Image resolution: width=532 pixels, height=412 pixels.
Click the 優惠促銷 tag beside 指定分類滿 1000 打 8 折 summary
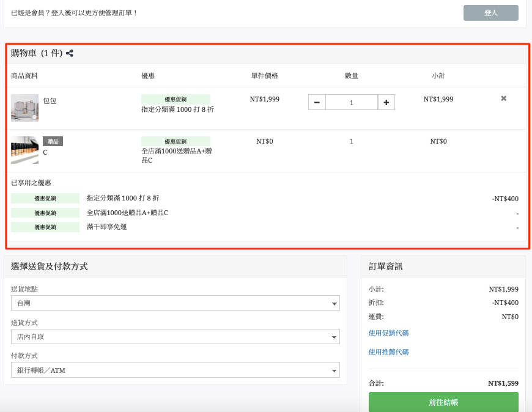click(x=45, y=199)
